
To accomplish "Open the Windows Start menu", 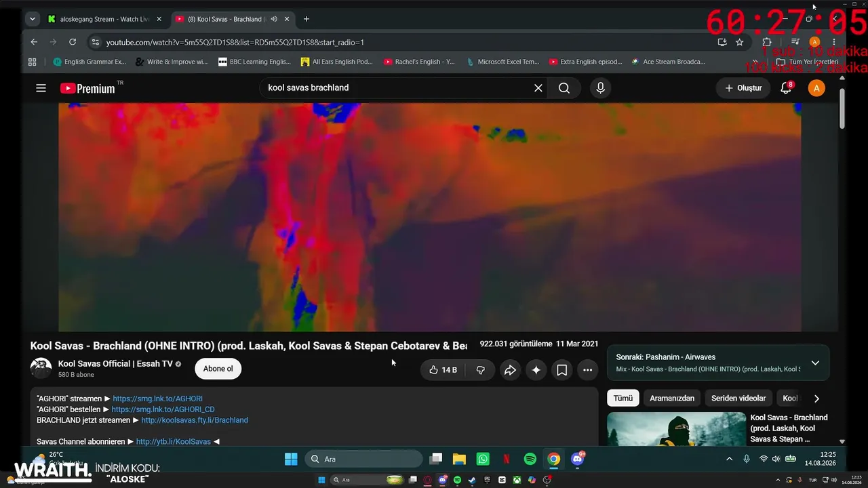I will (x=291, y=459).
